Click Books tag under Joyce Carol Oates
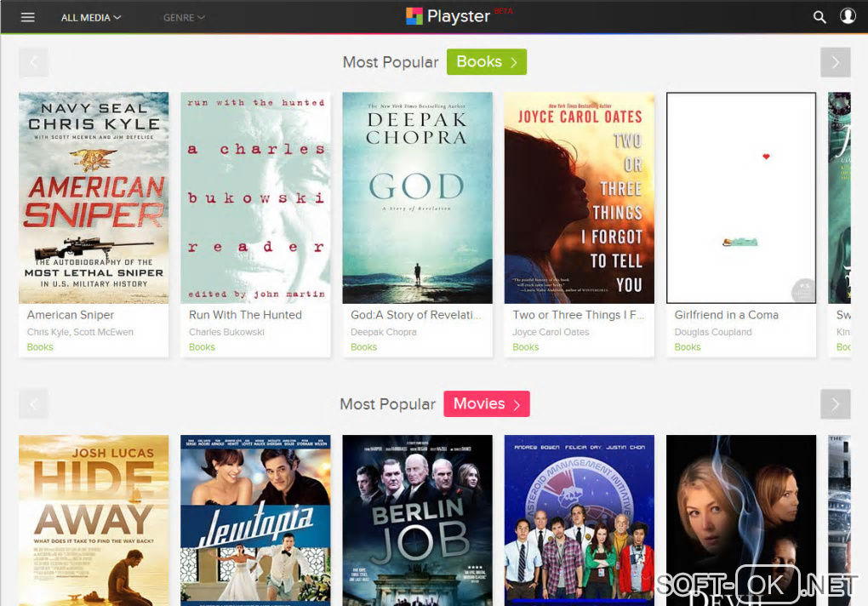This screenshot has height=606, width=868. pos(525,347)
